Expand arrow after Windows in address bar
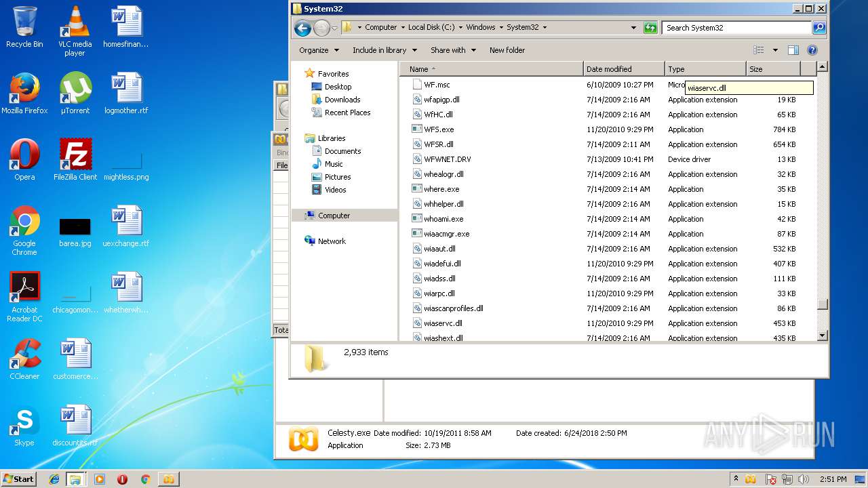 (501, 28)
